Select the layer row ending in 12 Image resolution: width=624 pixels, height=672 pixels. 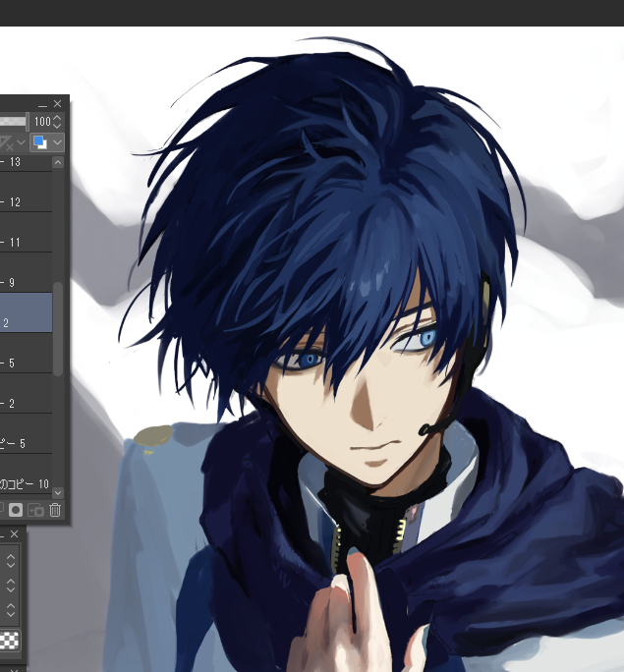pyautogui.click(x=26, y=192)
